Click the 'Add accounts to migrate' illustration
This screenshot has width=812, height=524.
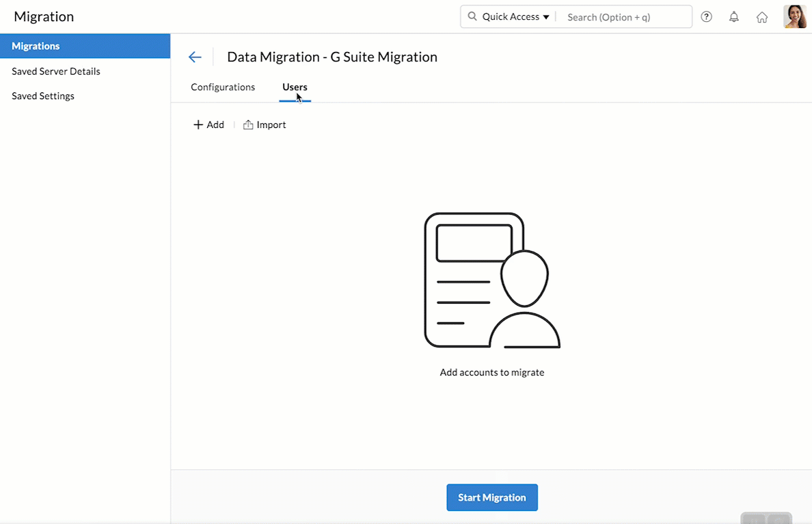click(x=492, y=280)
